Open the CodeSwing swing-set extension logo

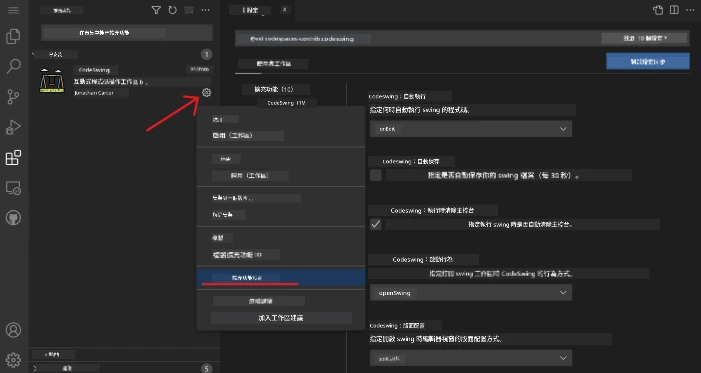pos(52,81)
